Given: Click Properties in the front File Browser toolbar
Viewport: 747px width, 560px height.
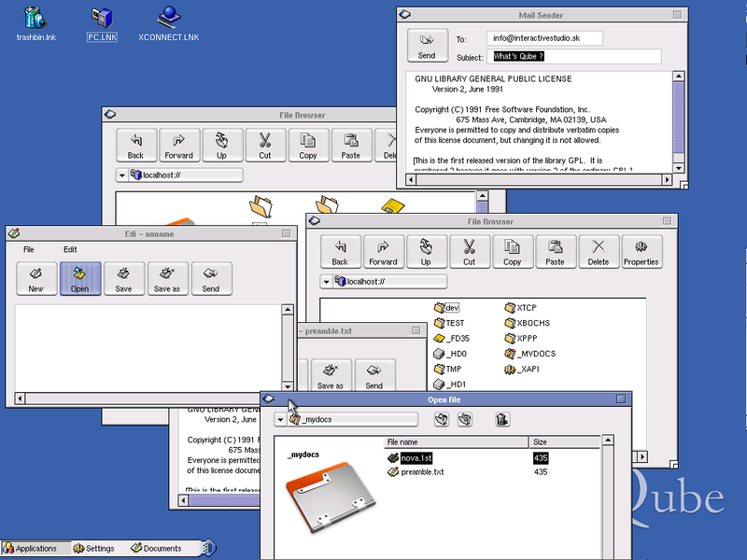Looking at the screenshot, I should pyautogui.click(x=641, y=251).
